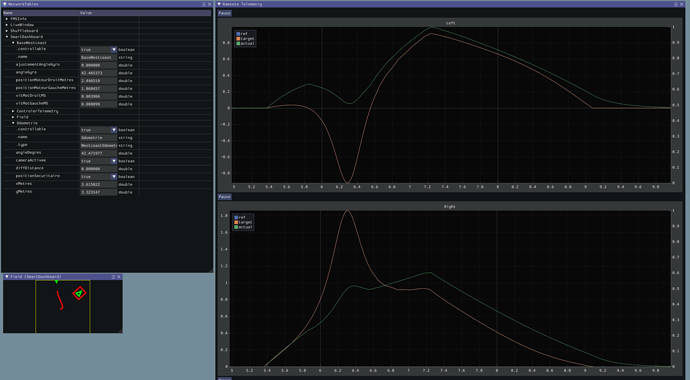Collapse the NetworkTables window via title triangle
Image resolution: width=690 pixels, height=380 pixels.
coord(5,4)
